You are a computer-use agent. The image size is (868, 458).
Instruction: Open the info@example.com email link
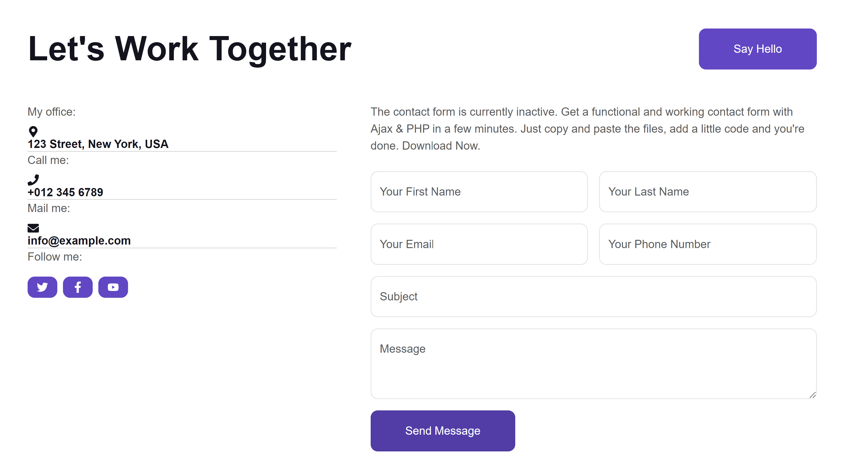(79, 241)
